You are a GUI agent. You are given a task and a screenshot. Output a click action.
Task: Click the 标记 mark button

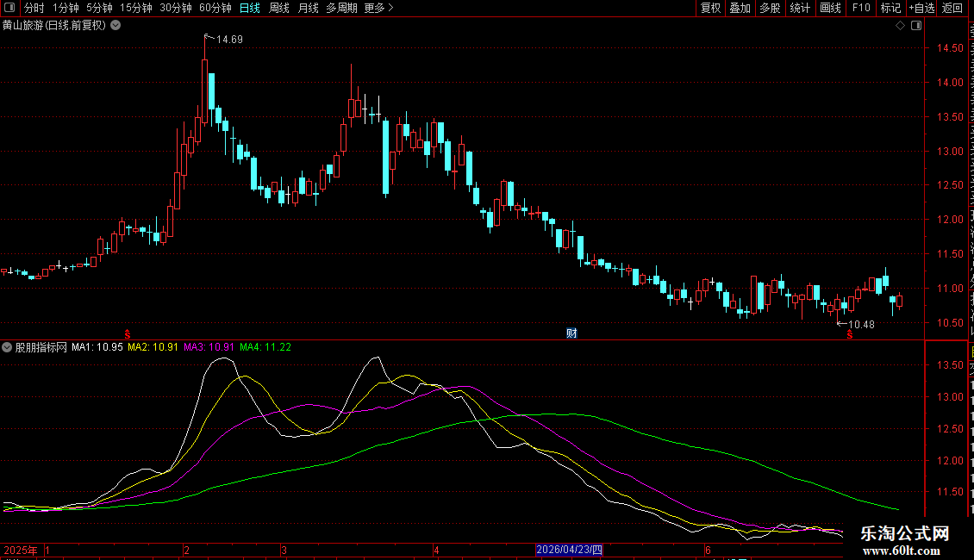[890, 8]
